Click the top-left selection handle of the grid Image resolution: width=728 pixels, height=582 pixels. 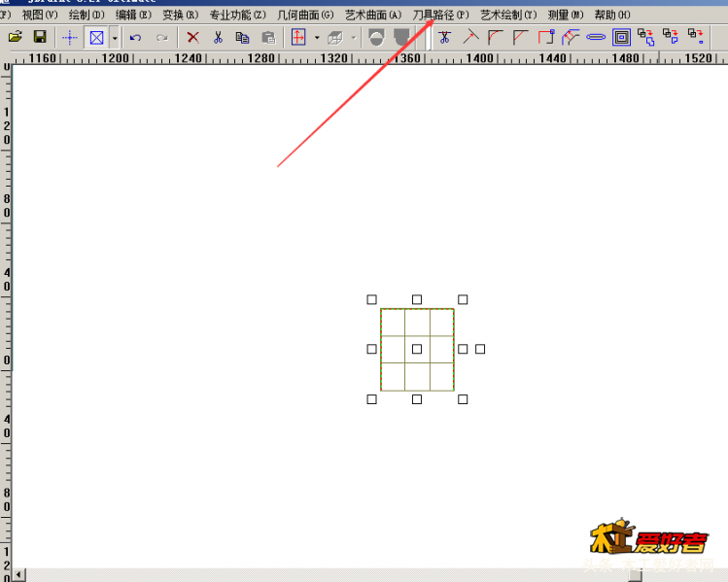371,299
